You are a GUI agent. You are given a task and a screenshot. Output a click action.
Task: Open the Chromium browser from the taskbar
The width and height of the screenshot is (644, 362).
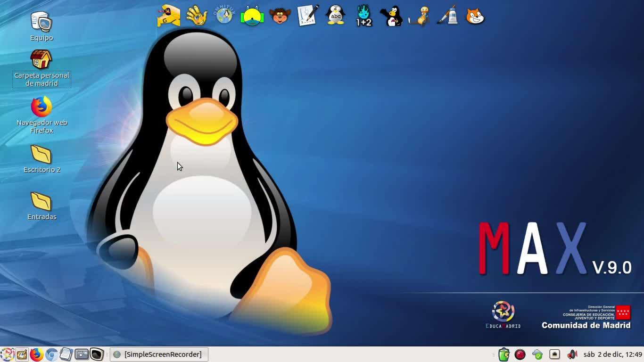click(x=51, y=354)
